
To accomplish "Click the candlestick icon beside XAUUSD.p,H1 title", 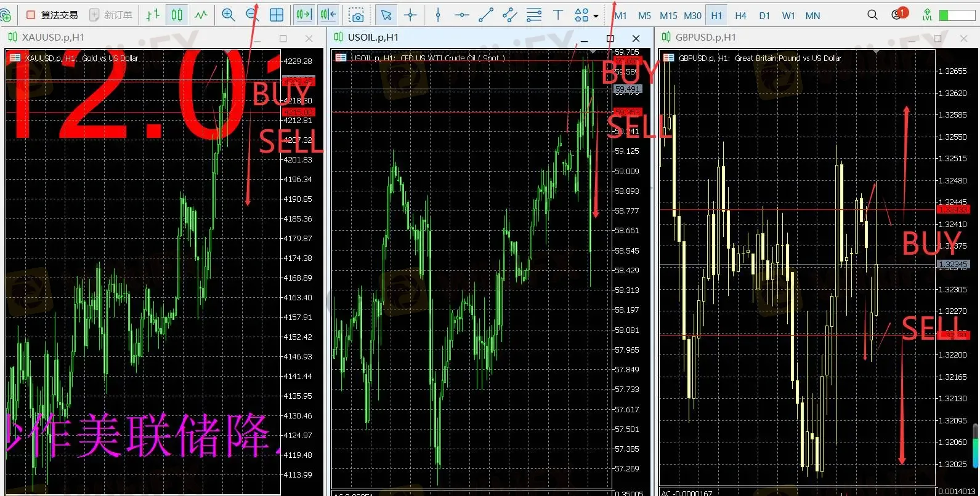I will pyautogui.click(x=12, y=38).
